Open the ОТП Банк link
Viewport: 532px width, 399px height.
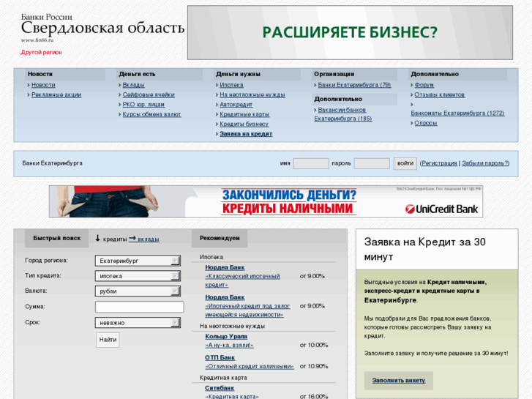point(220,357)
